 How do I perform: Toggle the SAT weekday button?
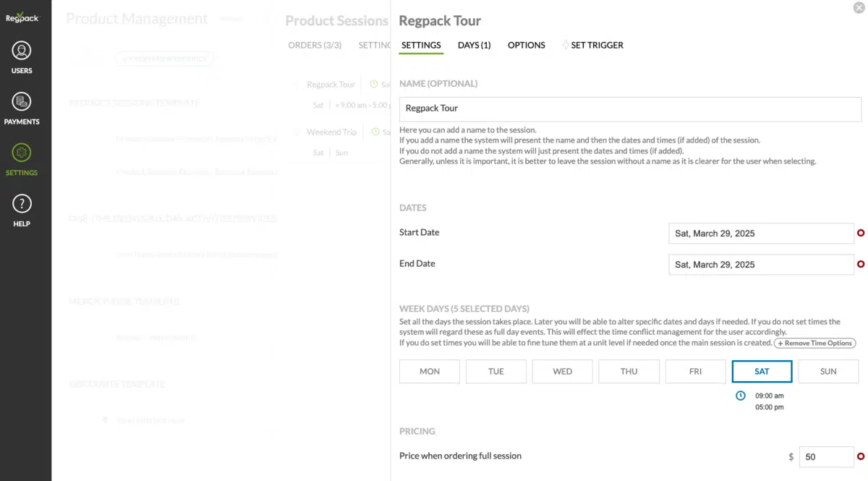click(x=762, y=371)
